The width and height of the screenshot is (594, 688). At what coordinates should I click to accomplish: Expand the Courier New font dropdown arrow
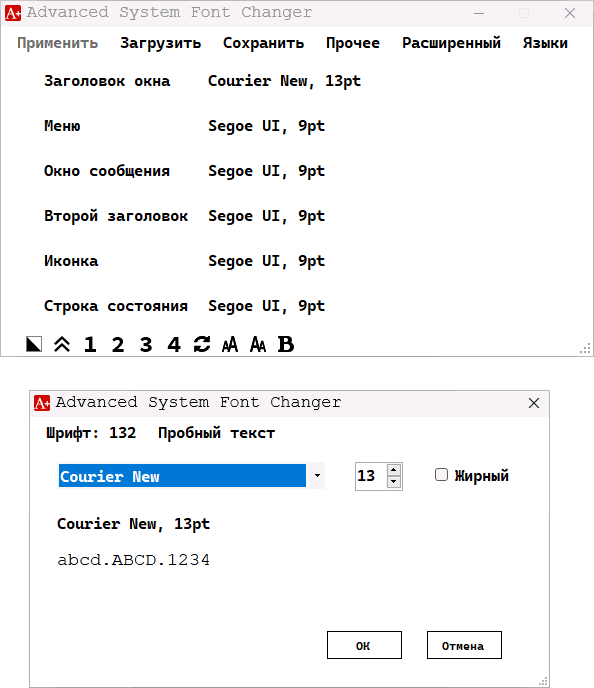coord(317,475)
